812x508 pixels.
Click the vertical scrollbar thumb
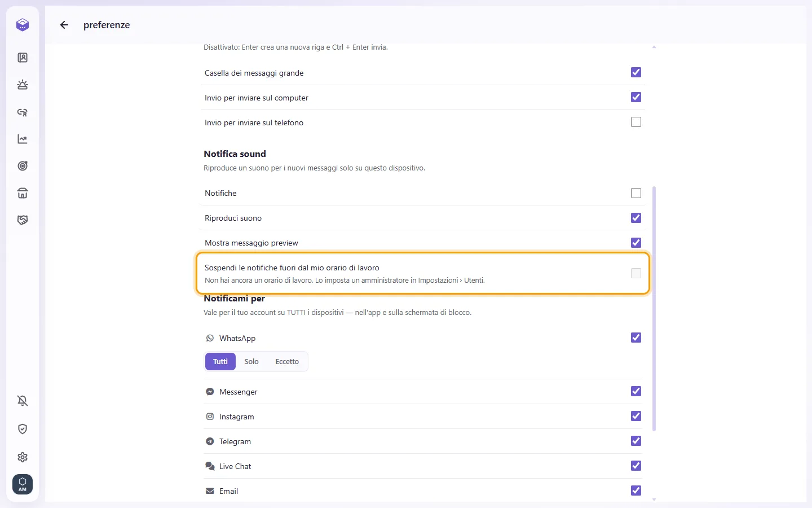tap(654, 309)
